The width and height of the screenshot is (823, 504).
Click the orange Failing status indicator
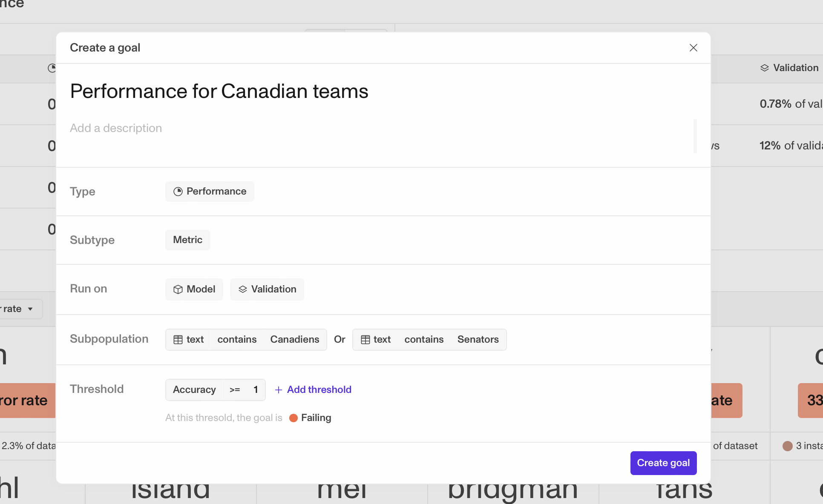[x=294, y=418]
